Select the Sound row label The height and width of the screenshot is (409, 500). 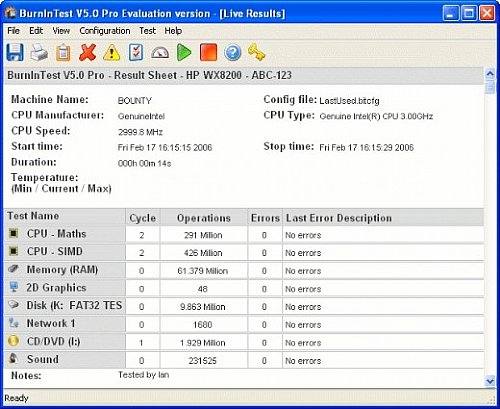click(43, 359)
